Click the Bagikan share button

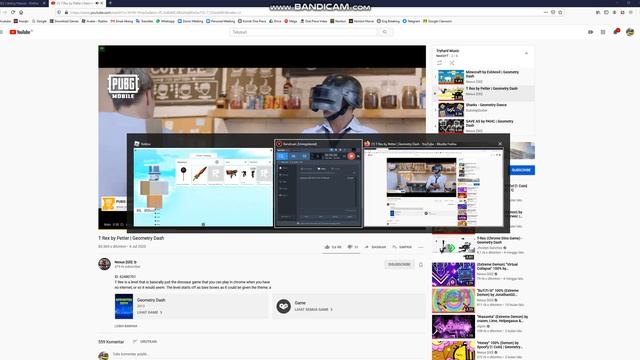coord(375,247)
